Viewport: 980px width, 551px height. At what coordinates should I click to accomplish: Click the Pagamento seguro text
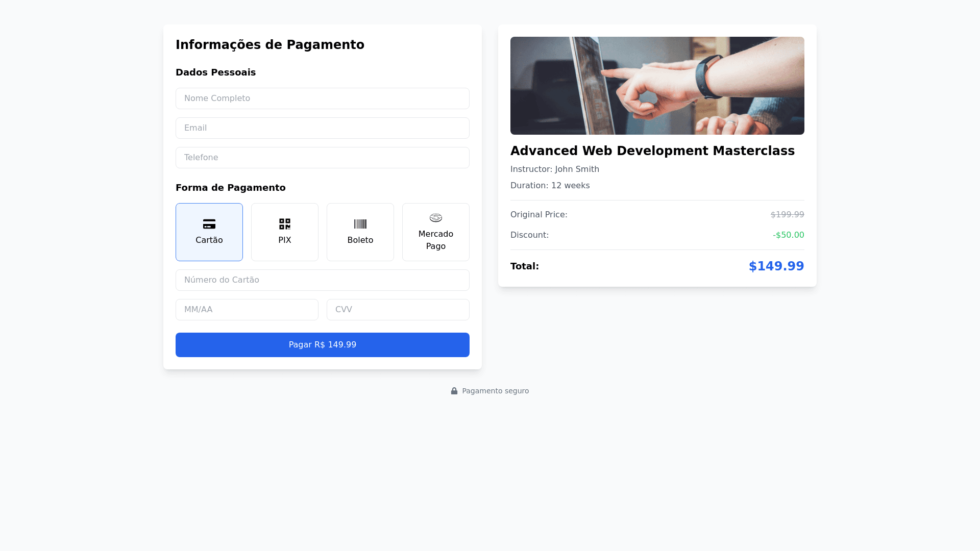coord(496,391)
